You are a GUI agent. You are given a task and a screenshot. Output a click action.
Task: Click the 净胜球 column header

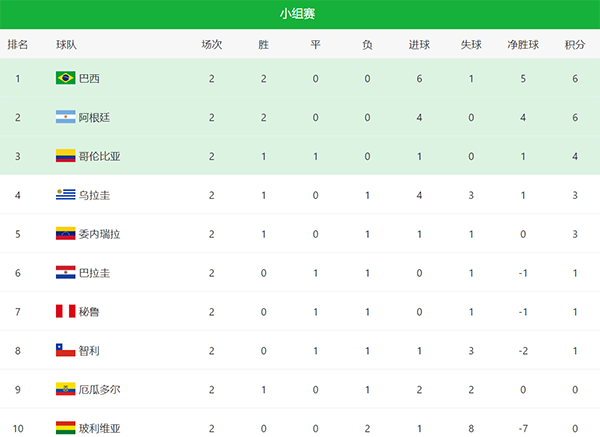pyautogui.click(x=523, y=45)
